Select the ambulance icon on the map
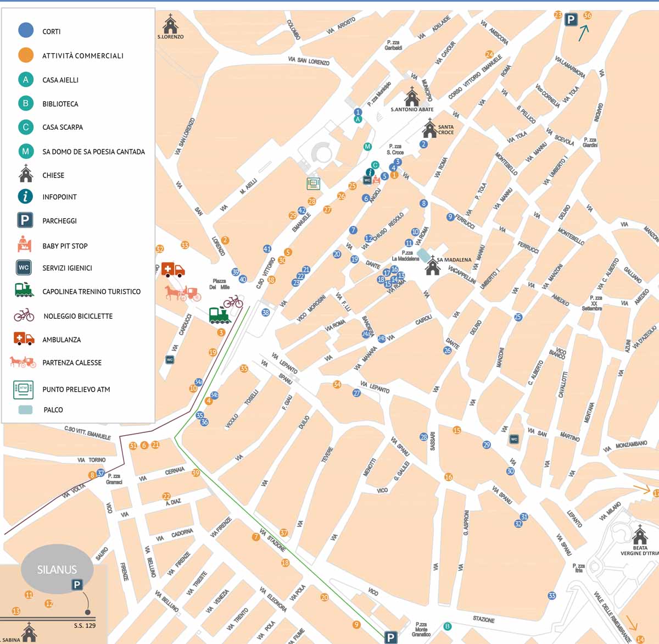The height and width of the screenshot is (644, 659). pos(173,269)
